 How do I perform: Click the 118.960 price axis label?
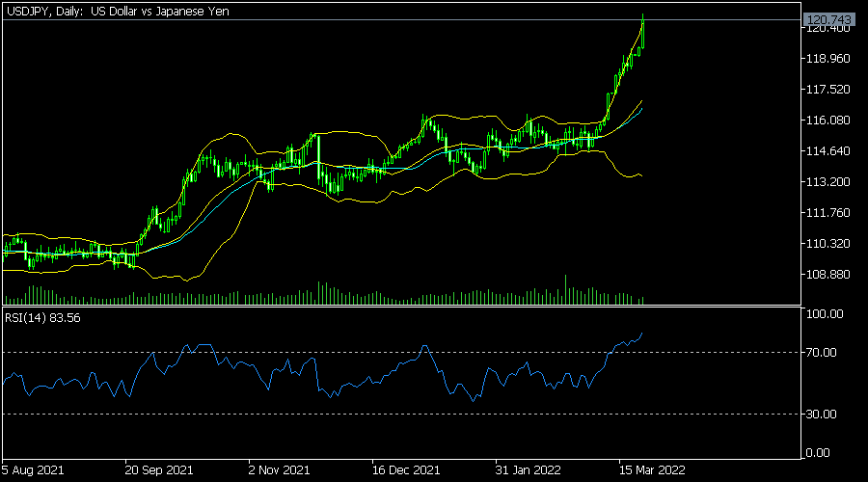[x=828, y=59]
